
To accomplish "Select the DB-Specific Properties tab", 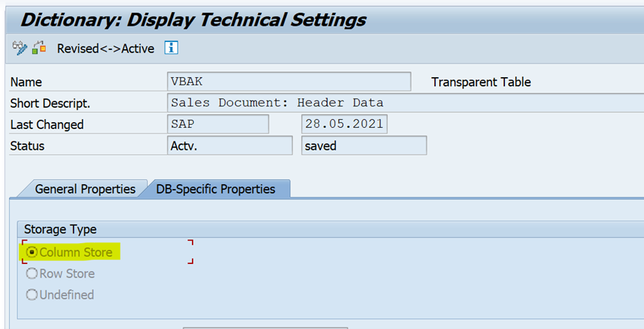I will pyautogui.click(x=215, y=189).
